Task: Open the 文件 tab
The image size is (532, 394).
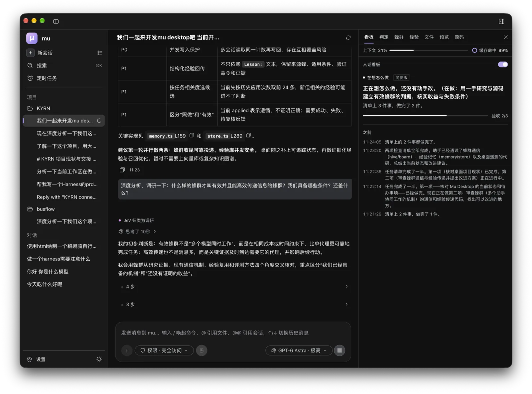Action: [x=429, y=37]
